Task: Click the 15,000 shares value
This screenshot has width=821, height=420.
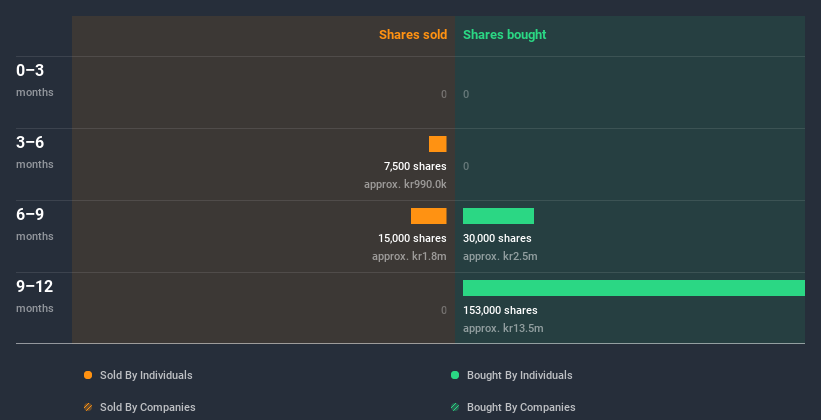Action: [413, 238]
